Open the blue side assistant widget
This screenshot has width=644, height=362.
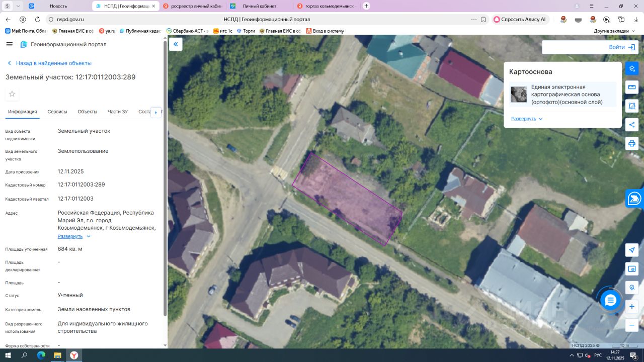pyautogui.click(x=634, y=199)
